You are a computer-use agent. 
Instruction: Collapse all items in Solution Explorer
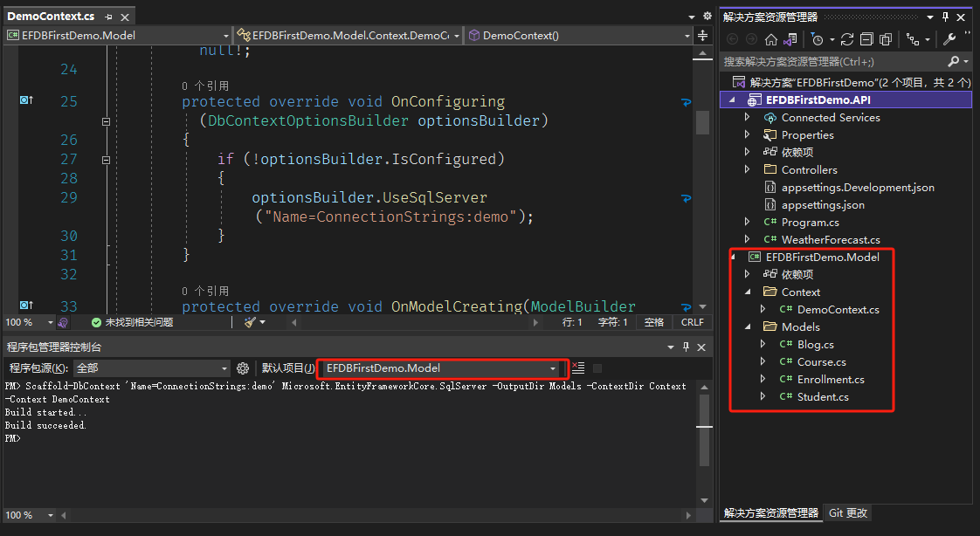[x=866, y=39]
